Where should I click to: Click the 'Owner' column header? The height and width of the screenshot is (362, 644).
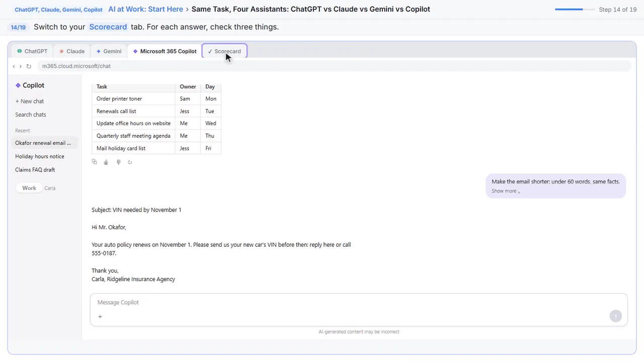click(x=188, y=86)
